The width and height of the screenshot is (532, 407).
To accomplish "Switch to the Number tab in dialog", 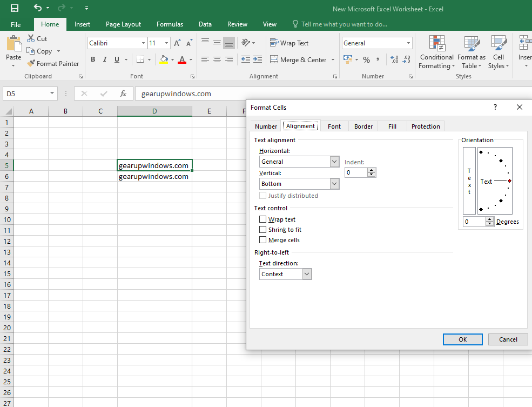I will tap(266, 126).
